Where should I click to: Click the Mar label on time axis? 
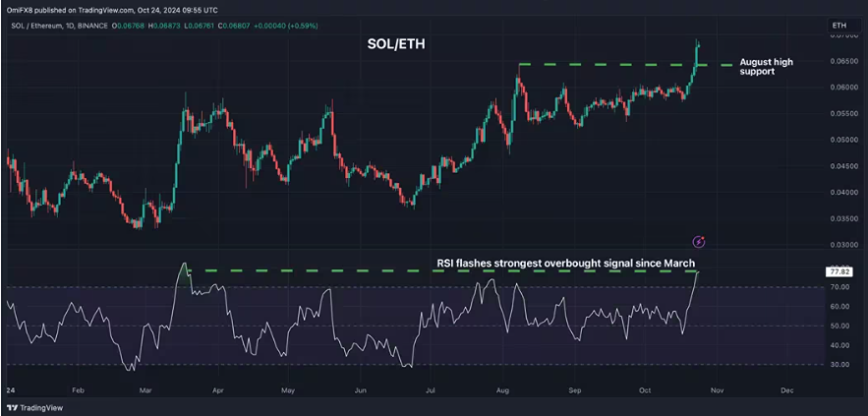145,390
